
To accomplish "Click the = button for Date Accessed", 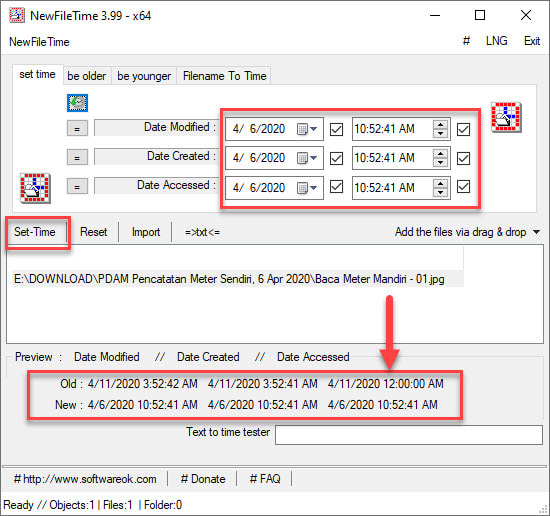I will (77, 187).
